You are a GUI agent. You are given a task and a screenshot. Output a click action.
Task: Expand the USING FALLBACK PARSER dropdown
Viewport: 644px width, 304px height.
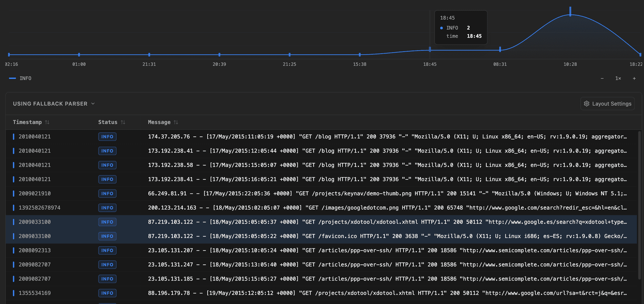pyautogui.click(x=54, y=104)
